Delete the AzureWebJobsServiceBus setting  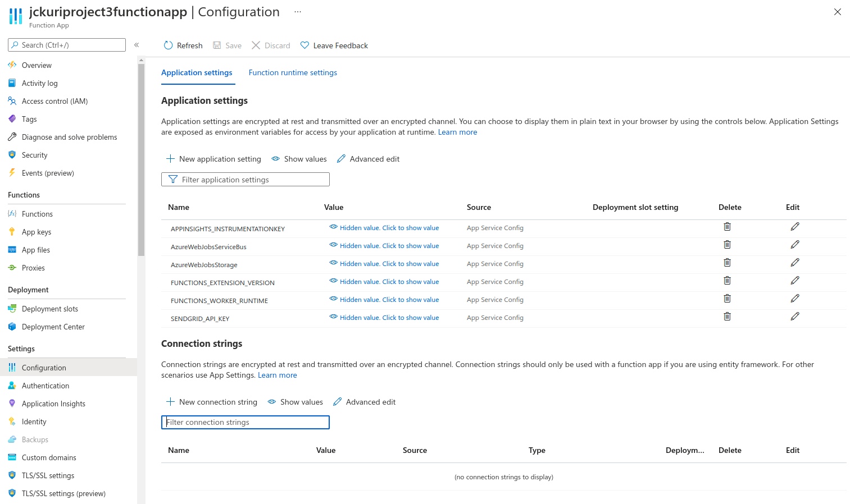pos(727,245)
